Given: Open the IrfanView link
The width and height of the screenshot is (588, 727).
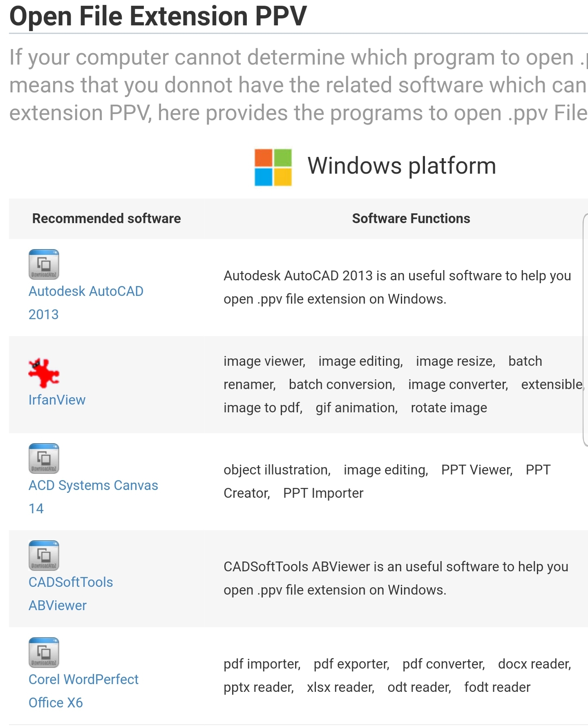Looking at the screenshot, I should 57,400.
